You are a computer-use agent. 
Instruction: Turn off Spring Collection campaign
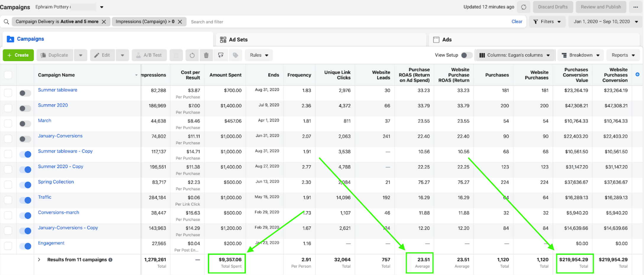point(25,185)
